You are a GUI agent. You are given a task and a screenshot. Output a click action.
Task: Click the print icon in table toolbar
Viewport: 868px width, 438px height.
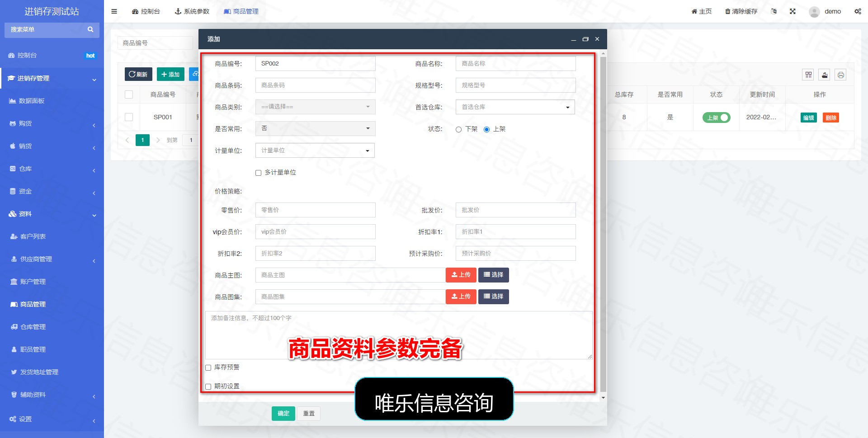[x=840, y=75]
